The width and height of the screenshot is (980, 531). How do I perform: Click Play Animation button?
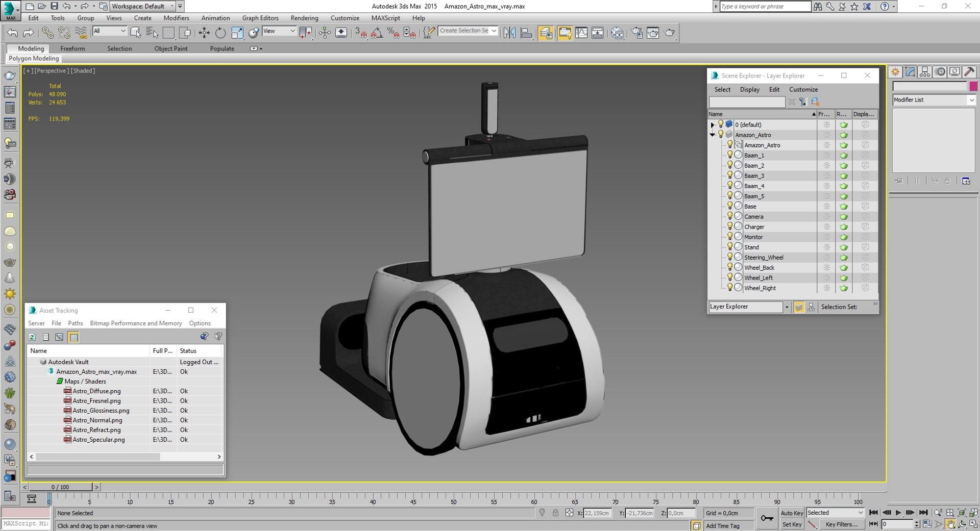tap(898, 513)
